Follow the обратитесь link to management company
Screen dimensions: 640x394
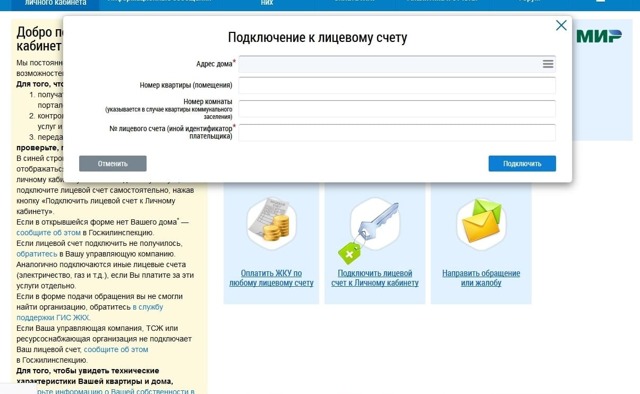click(x=37, y=254)
